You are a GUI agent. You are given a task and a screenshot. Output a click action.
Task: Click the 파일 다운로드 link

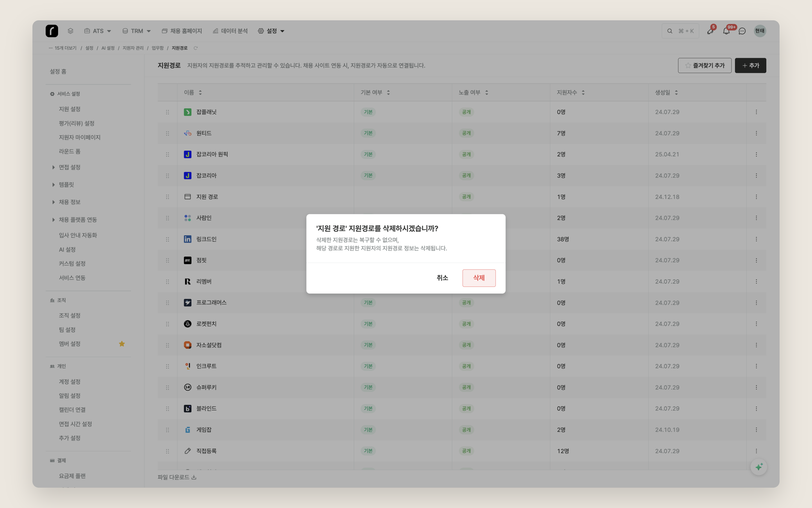[177, 477]
